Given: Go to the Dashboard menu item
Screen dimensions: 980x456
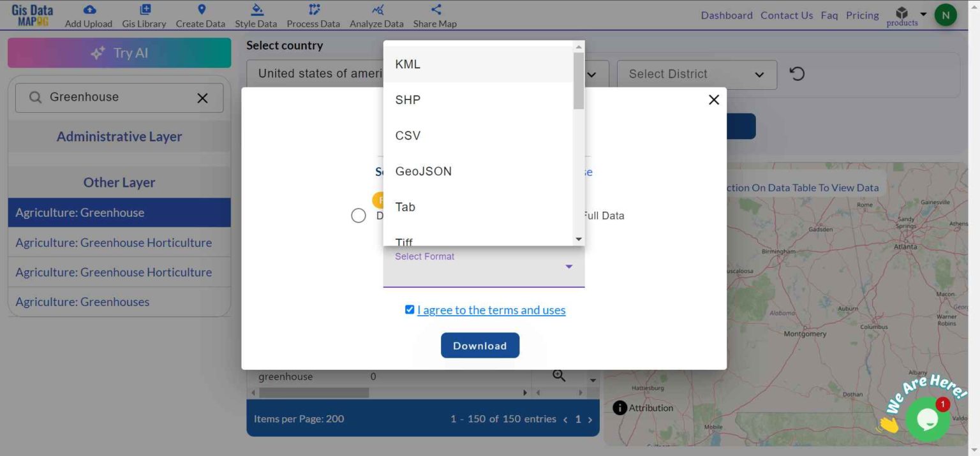Looking at the screenshot, I should coord(727,15).
